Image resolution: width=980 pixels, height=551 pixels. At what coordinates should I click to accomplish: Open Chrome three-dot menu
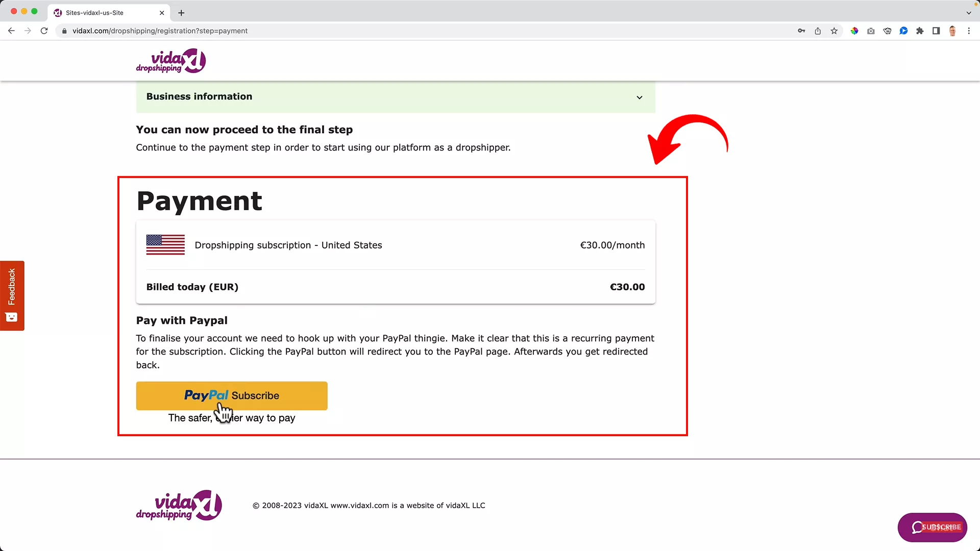[969, 31]
